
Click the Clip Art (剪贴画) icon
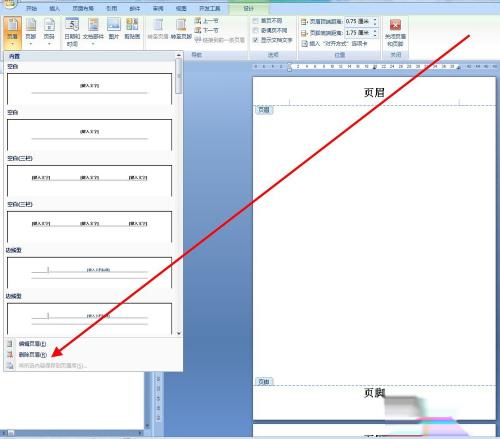pyautogui.click(x=132, y=29)
